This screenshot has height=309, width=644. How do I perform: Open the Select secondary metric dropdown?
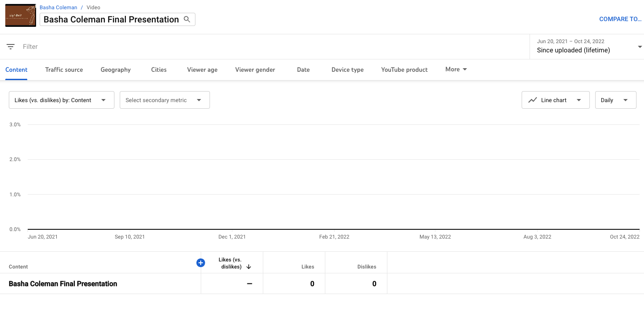(x=164, y=100)
